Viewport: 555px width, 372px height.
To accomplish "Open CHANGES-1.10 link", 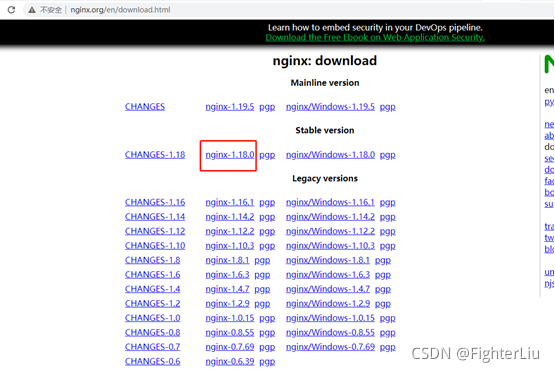I will (x=155, y=246).
